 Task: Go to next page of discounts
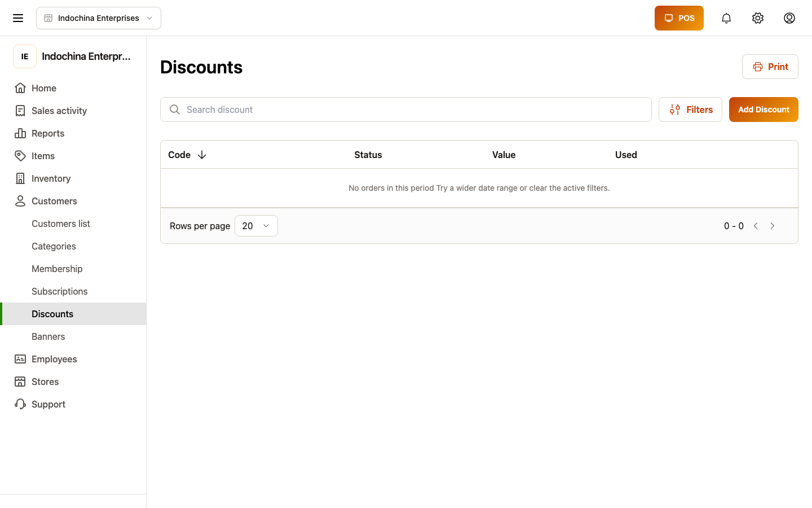click(773, 226)
